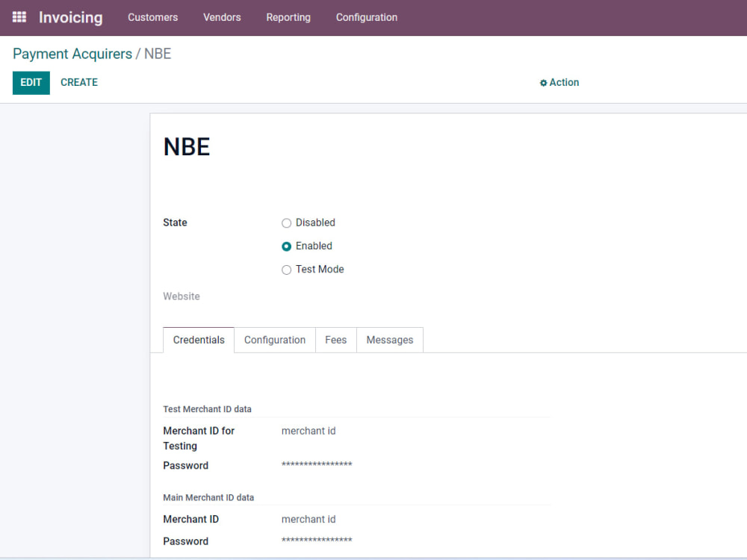Click the Invoicing app title
The image size is (747, 560).
tap(70, 18)
